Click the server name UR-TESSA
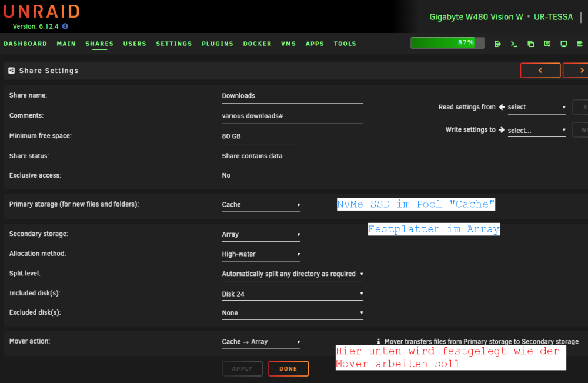588x383 pixels. point(553,17)
